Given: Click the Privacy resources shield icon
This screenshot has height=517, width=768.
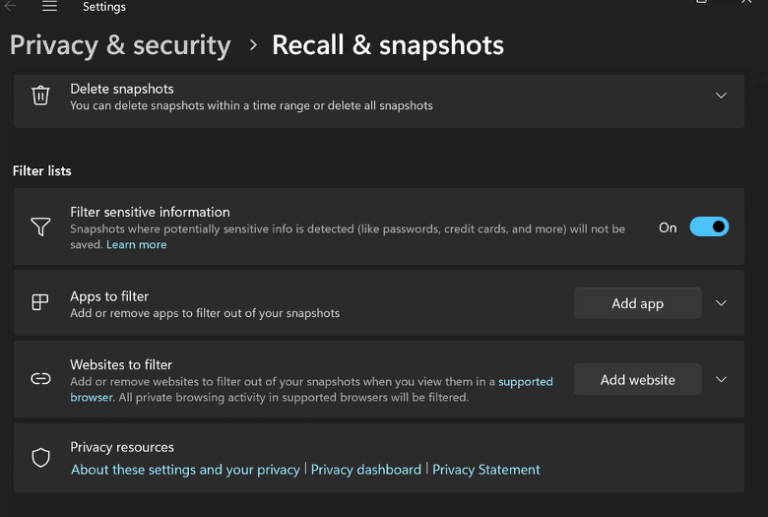Looking at the screenshot, I should pos(40,458).
